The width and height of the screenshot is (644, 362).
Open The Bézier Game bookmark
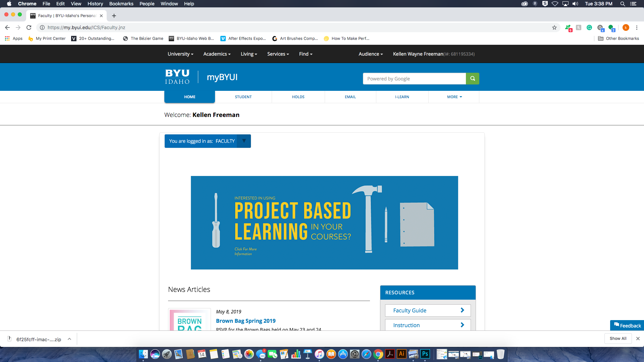coord(143,39)
